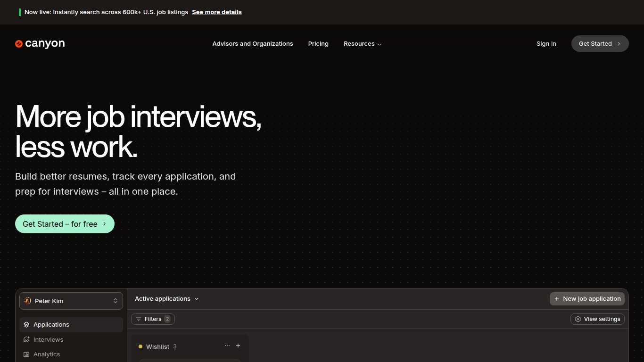
Task: Click the Now live 600k+ job listings announcement
Action: 107,12
